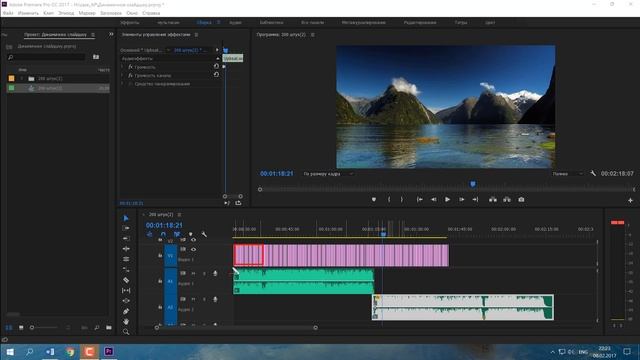Open timeline display settings wrench

(204, 234)
